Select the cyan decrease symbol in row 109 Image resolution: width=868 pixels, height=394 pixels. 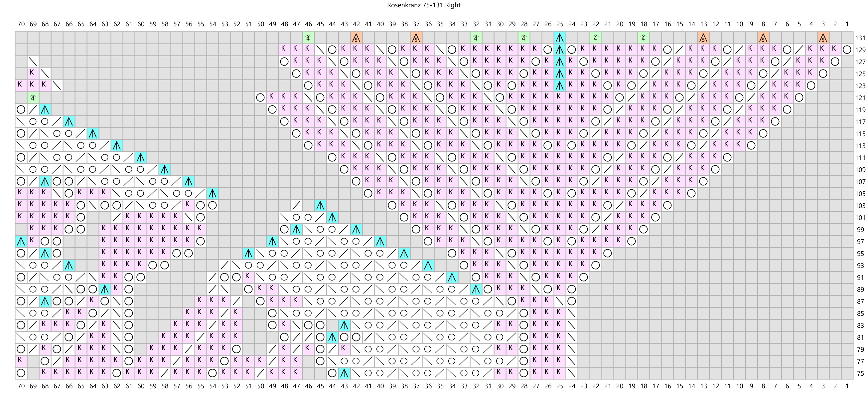164,169
